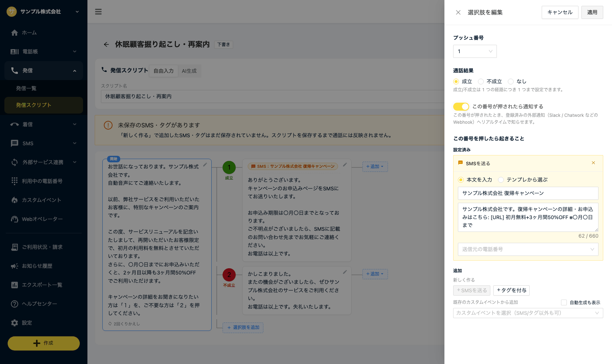The width and height of the screenshot is (612, 364).
Task: Click the +SMSを送る button
Action: click(x=472, y=290)
